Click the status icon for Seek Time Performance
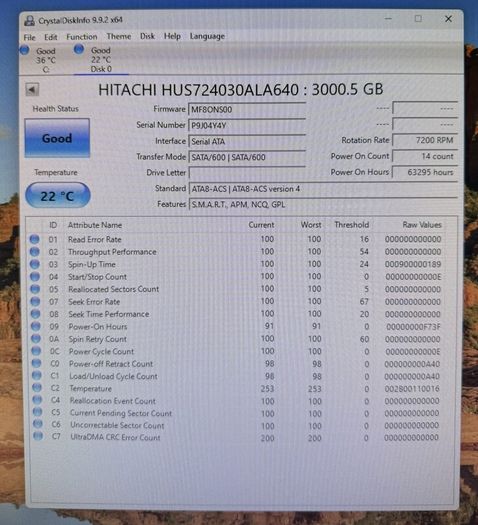Screen dimensions: 478x525 [35, 314]
